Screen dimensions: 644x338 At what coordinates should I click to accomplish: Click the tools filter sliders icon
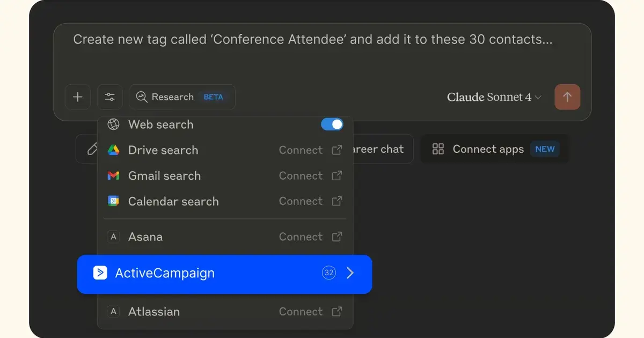pyautogui.click(x=110, y=97)
